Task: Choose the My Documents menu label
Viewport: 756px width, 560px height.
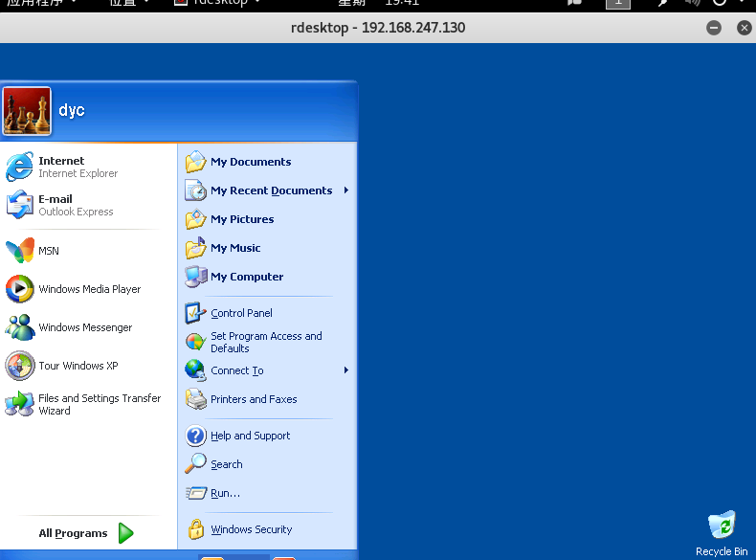Action: click(x=251, y=162)
